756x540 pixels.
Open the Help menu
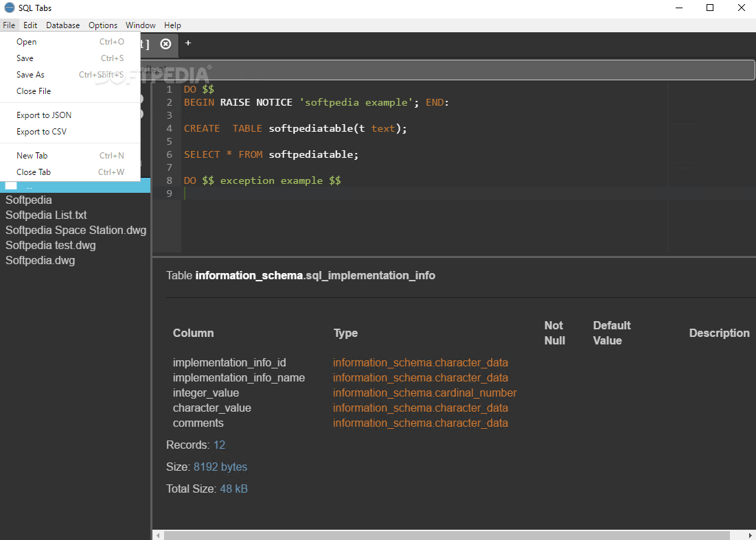[x=172, y=25]
